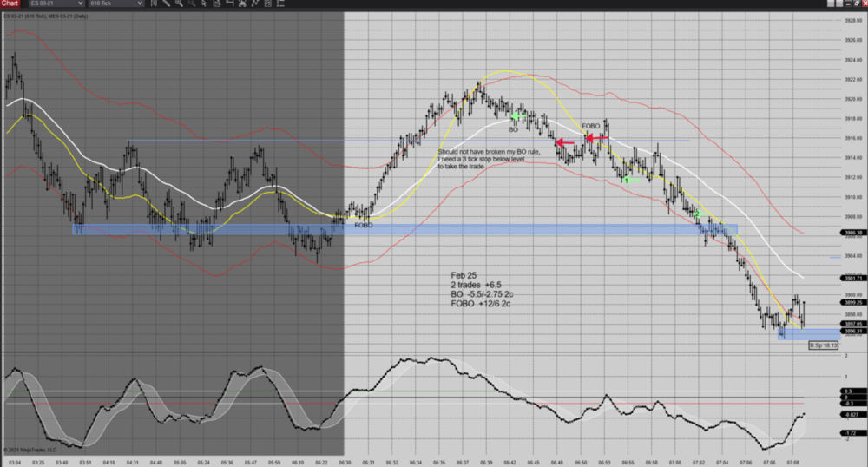Toggle the second white link square at top right
The height and width of the screenshot is (467, 868).
click(x=839, y=3)
